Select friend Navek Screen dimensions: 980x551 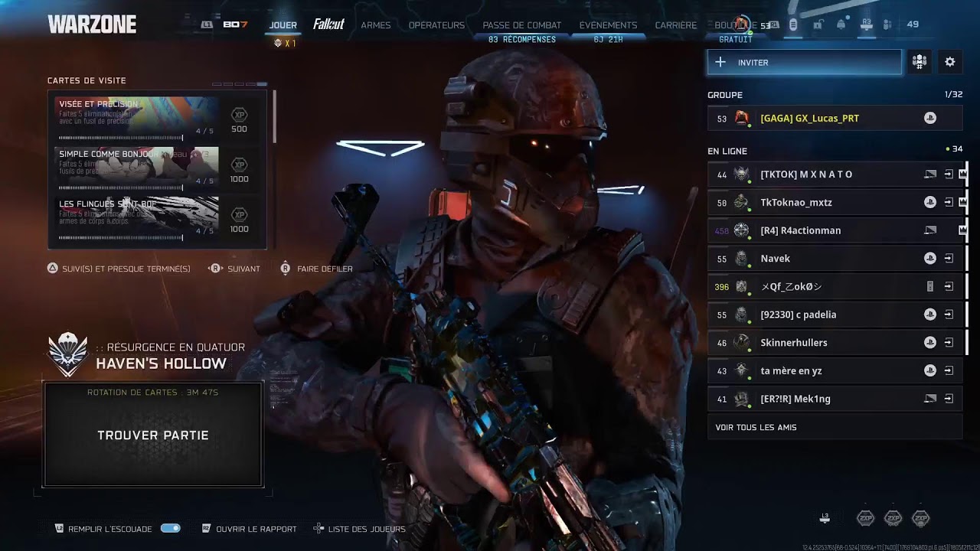835,259
